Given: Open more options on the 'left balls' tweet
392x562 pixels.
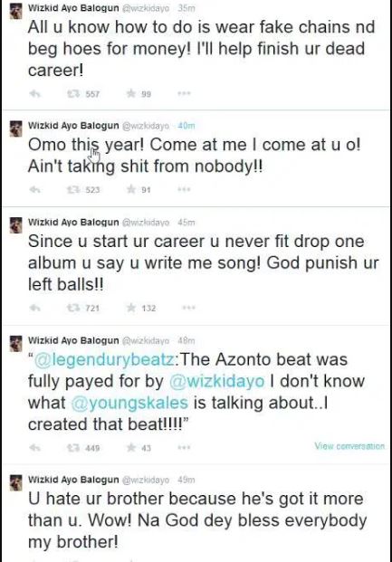Looking at the screenshot, I should point(188,308).
